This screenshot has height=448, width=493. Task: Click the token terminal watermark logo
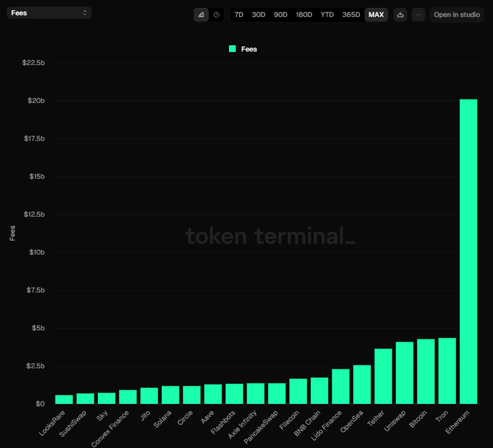[x=270, y=236]
